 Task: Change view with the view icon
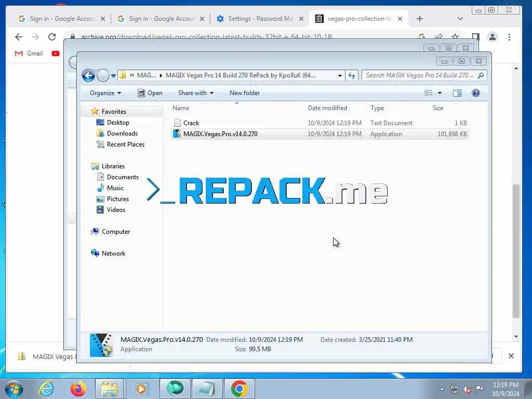[429, 93]
